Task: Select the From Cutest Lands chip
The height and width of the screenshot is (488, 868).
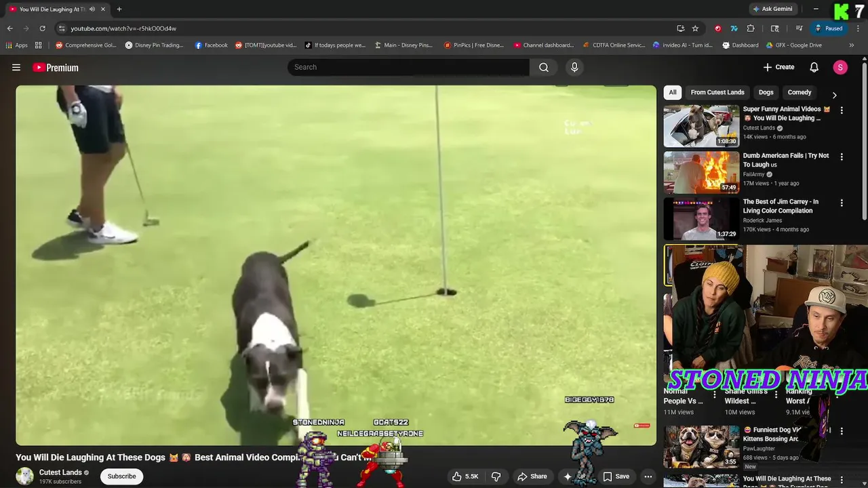Action: tap(717, 92)
